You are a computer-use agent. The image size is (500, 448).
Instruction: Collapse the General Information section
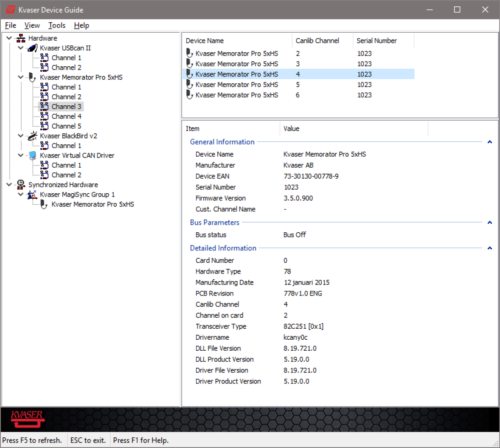[489, 142]
